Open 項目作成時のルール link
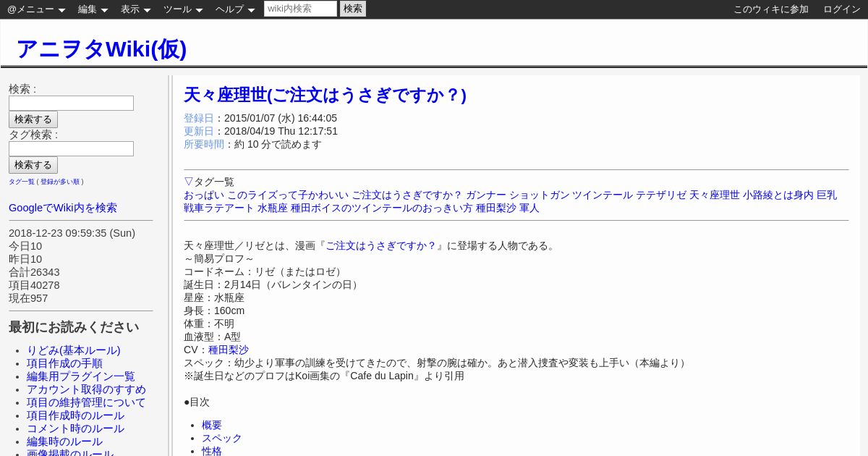This screenshot has width=868, height=456. [x=75, y=415]
